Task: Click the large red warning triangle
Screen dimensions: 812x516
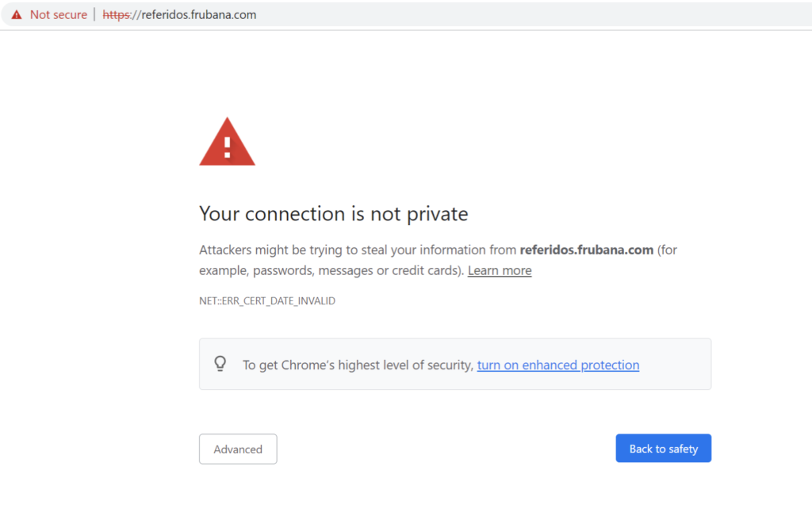Action: [x=228, y=142]
